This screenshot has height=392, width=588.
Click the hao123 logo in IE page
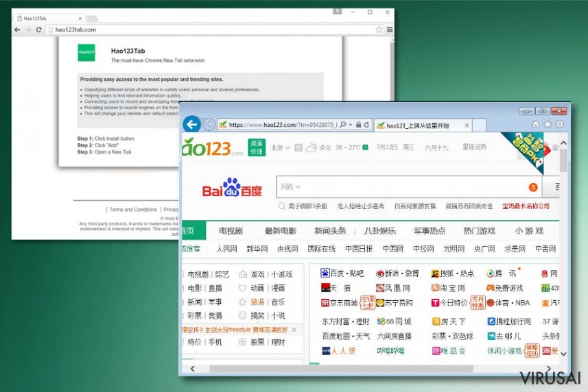(x=213, y=147)
